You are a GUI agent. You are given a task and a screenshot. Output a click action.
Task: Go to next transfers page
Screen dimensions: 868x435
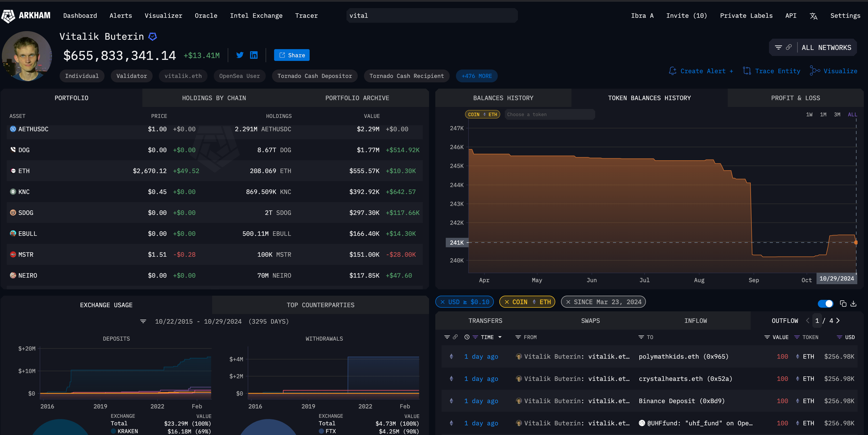coord(838,320)
